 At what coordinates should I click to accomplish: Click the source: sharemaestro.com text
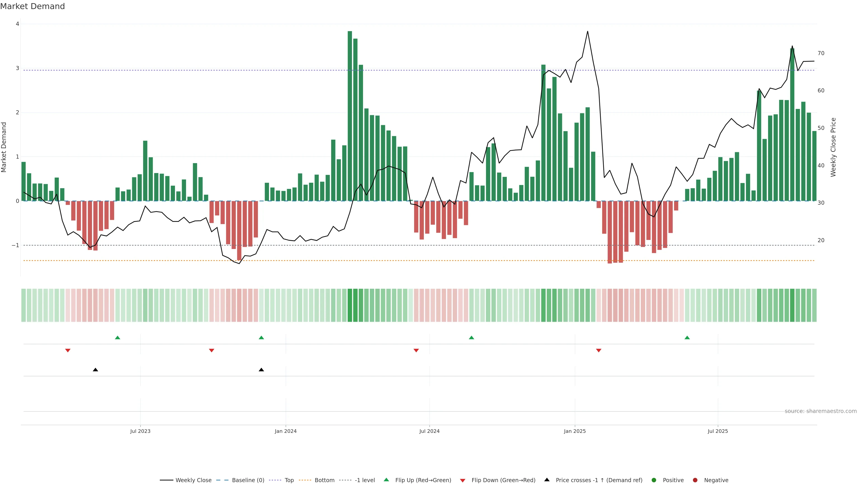[821, 411]
